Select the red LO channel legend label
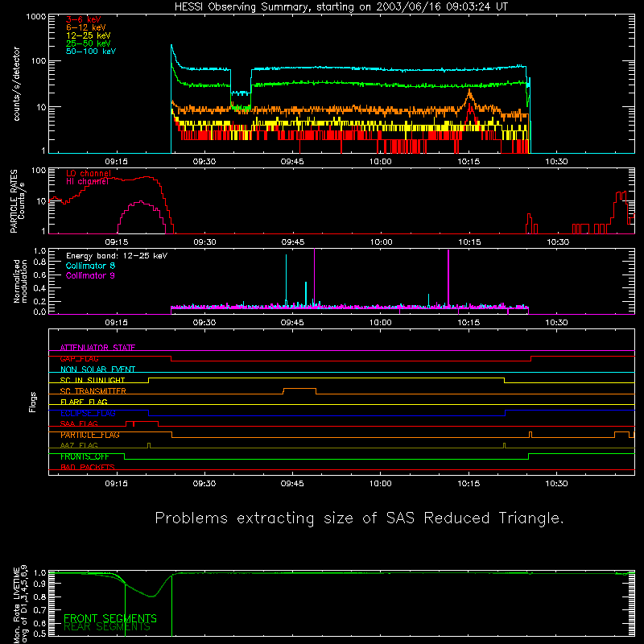Viewport: 644px width, 644px height. [89, 173]
